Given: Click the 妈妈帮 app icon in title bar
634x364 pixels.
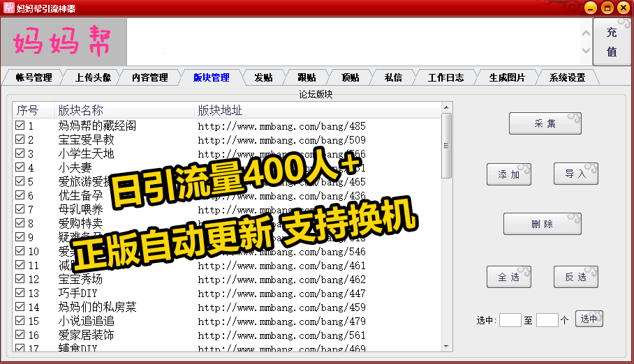Looking at the screenshot, I should click(x=9, y=8).
